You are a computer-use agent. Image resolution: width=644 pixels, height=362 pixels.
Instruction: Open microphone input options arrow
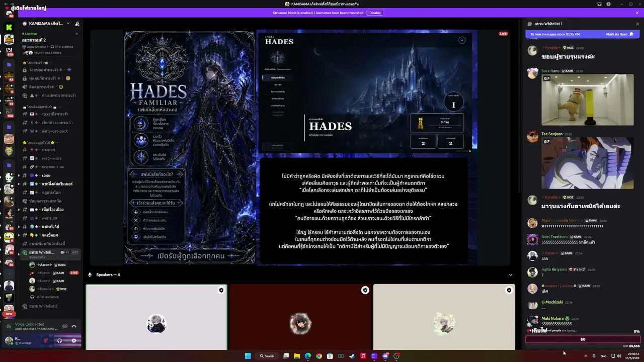52,340
